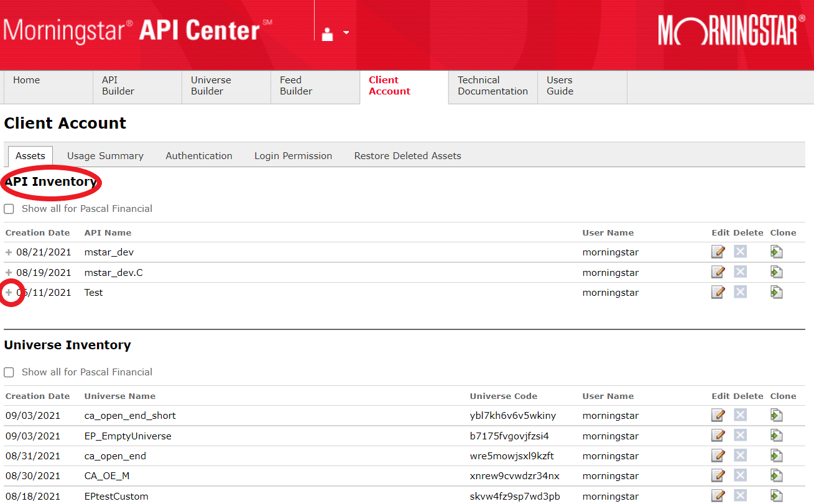The width and height of the screenshot is (814, 504).
Task: Expand the Test API row
Action: point(9,293)
